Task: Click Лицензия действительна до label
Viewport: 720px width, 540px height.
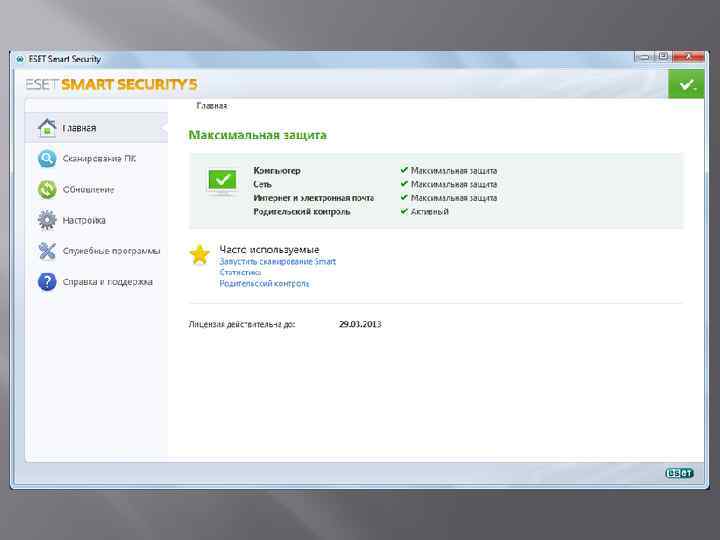Action: tap(242, 324)
